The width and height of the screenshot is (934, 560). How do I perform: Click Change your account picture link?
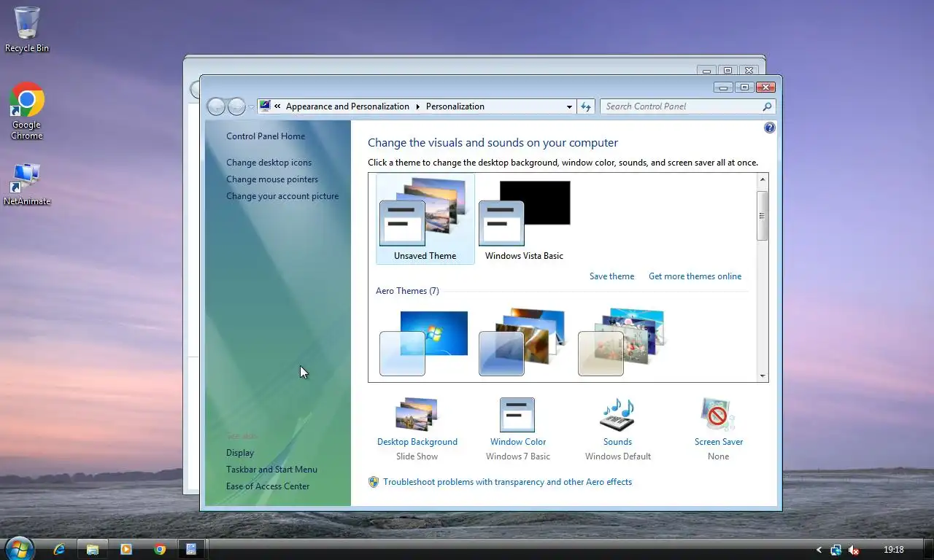tap(282, 196)
